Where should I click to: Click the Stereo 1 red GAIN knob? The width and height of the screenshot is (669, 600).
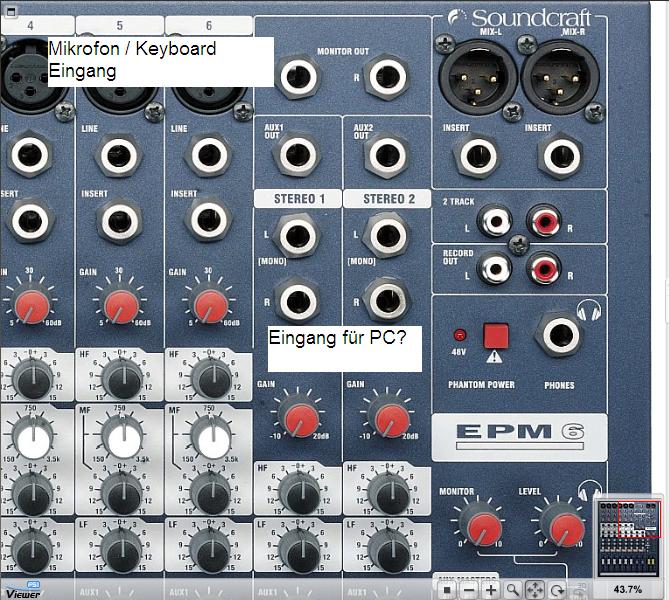[x=301, y=419]
